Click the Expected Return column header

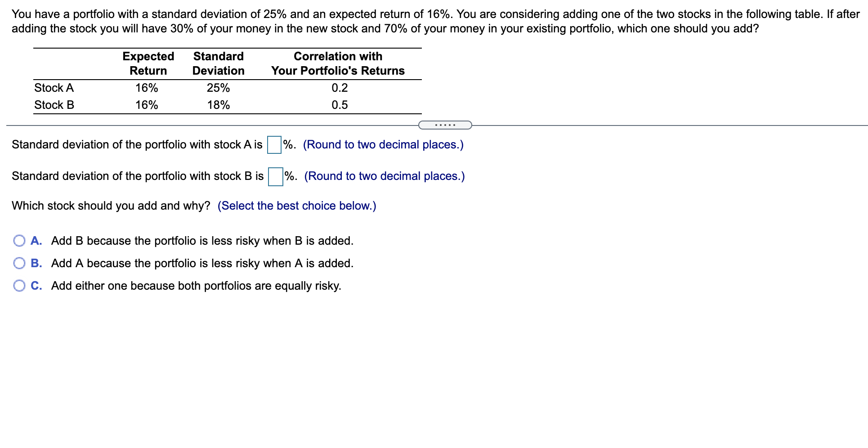(148, 63)
